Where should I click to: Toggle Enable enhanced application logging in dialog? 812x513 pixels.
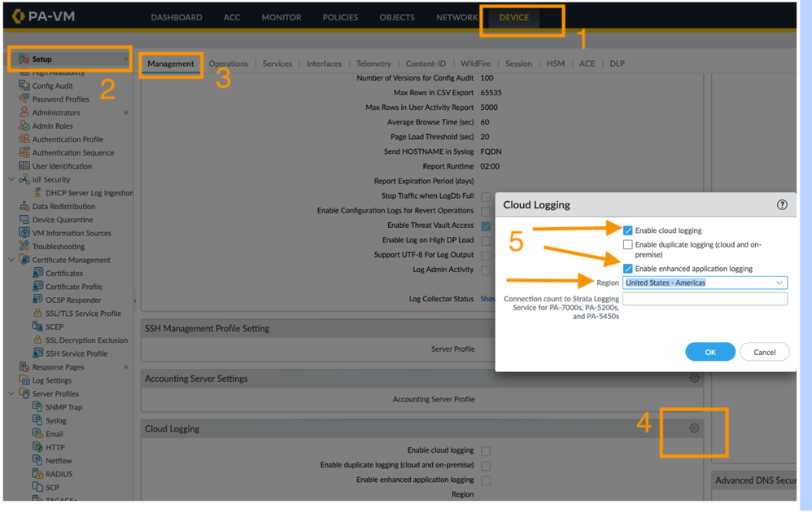click(627, 269)
